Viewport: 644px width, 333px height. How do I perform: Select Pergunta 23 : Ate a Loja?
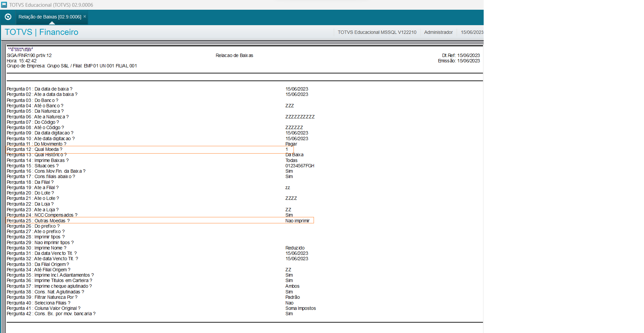(33, 210)
